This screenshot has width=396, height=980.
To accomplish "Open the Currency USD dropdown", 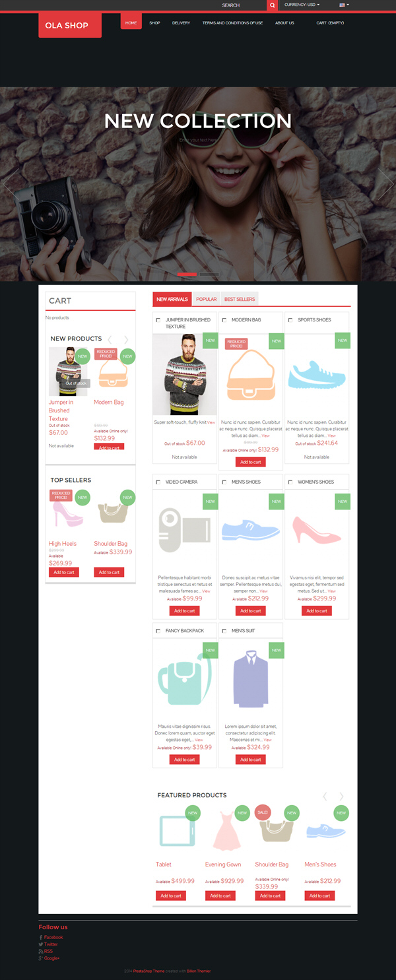I will [x=302, y=5].
